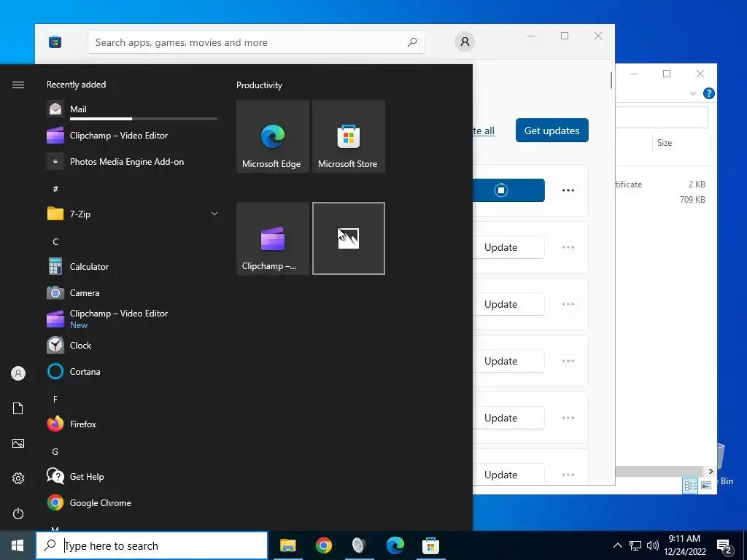The image size is (747, 560).
Task: Show hidden system tray icons
Action: (617, 545)
